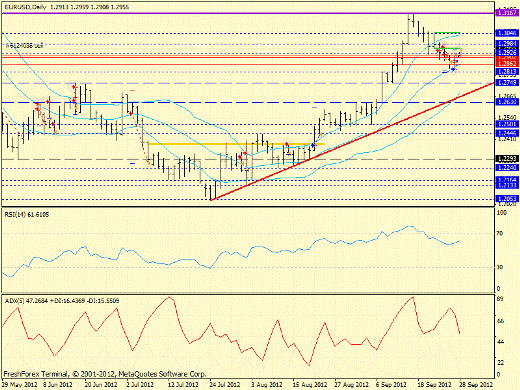Click the blue 1.3046 price label
The width and height of the screenshot is (520, 390).
(x=507, y=33)
